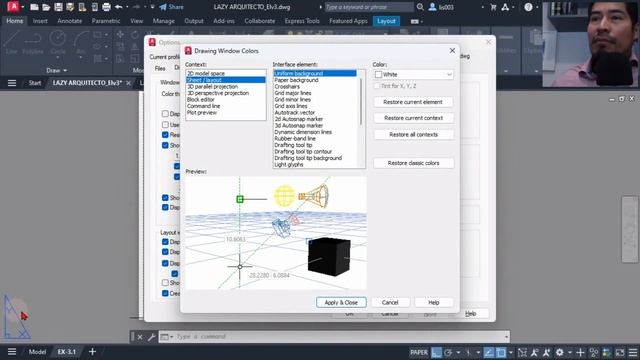640x360 pixels.
Task: Click the Save icon in quick access toolbar
Action: click(x=58, y=7)
